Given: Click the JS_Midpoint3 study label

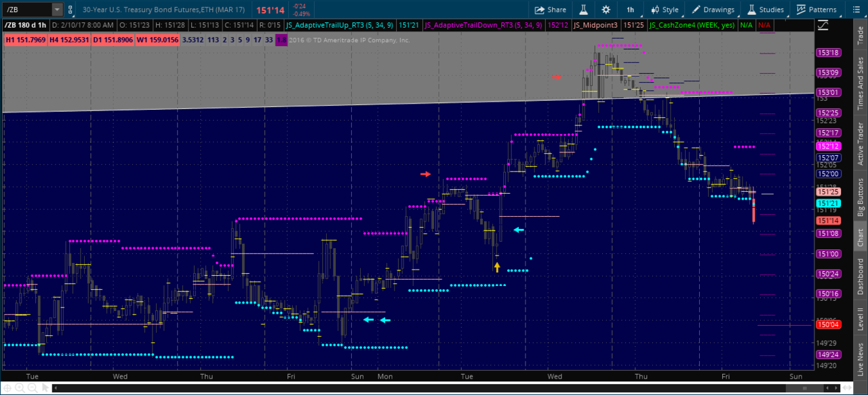Looking at the screenshot, I should click(597, 25).
